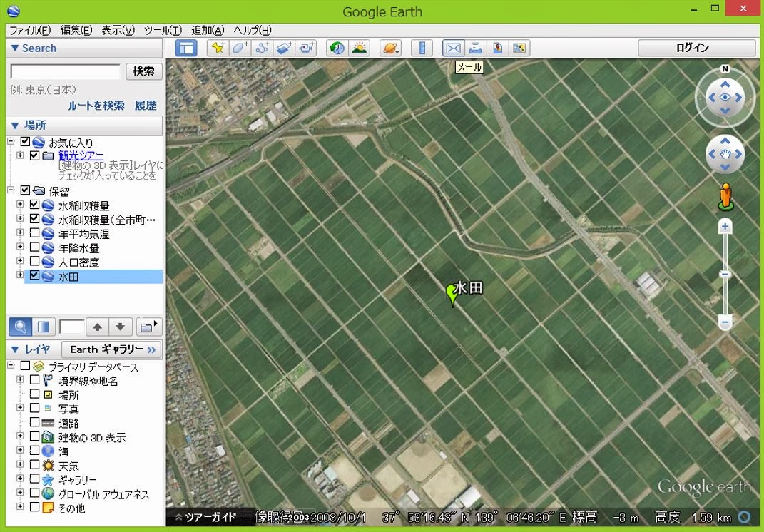Click zoom in plus button
This screenshot has width=764, height=532.
point(725,227)
